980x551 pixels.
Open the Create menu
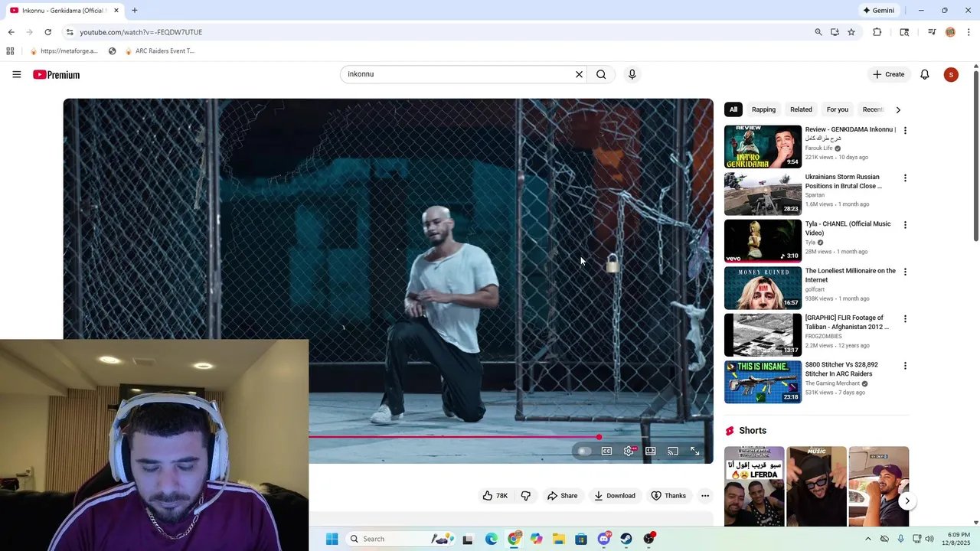click(888, 74)
